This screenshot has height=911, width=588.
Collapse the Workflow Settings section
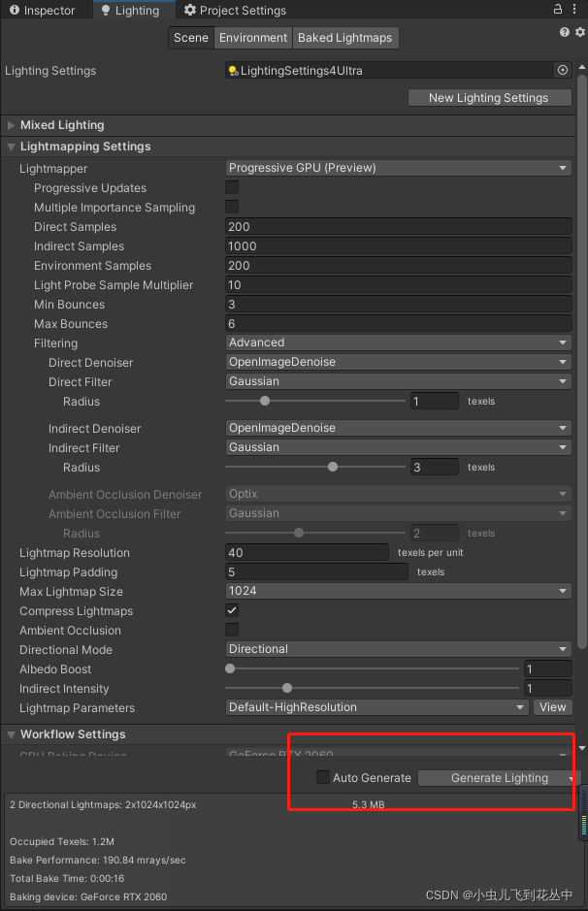point(11,734)
